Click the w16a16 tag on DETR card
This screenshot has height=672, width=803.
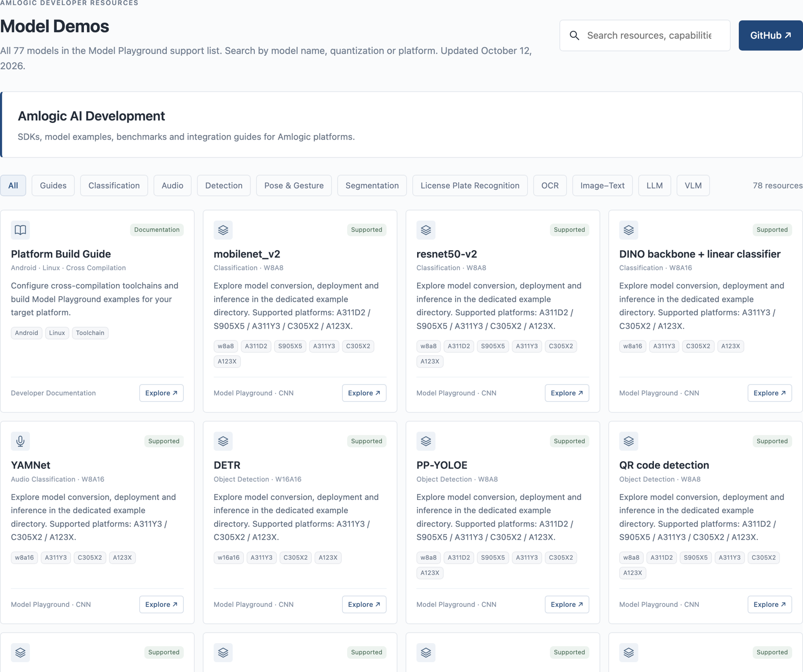click(228, 557)
